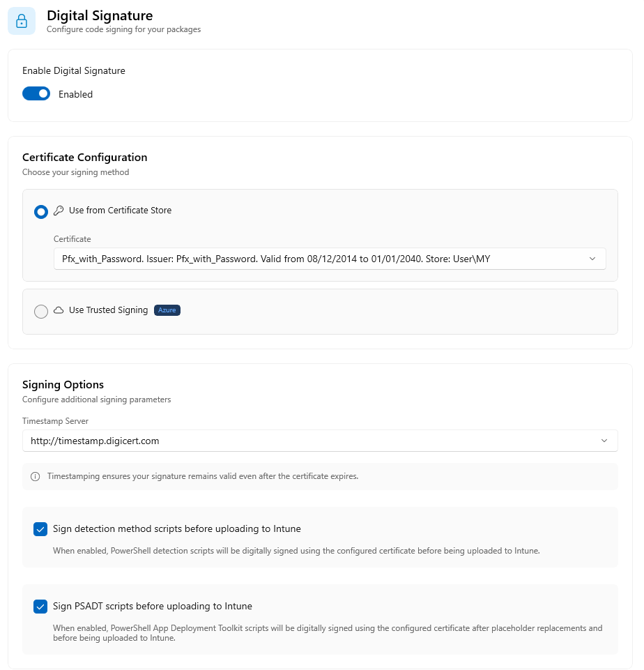Click the Enabled status text
The width and height of the screenshot is (644, 670).
click(75, 94)
